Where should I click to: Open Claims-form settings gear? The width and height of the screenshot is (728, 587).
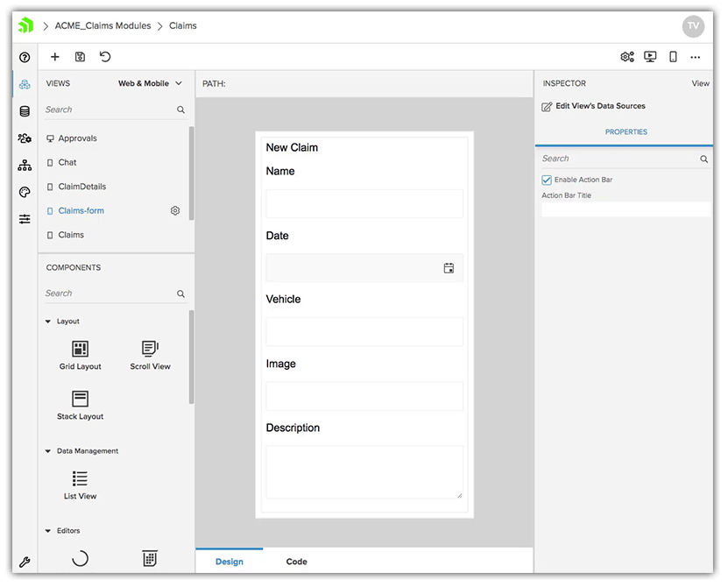(175, 211)
